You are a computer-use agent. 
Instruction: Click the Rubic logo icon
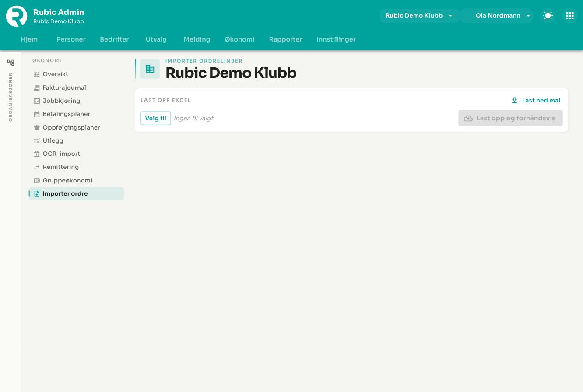pos(17,16)
